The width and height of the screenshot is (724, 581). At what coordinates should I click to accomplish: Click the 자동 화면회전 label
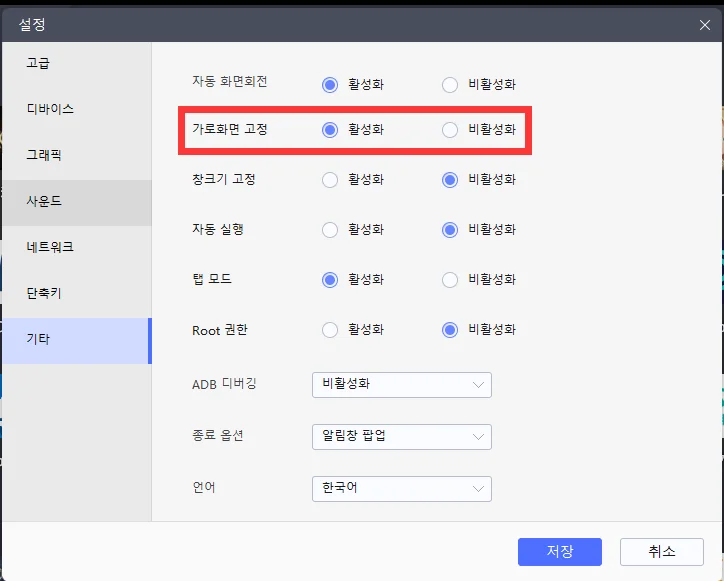coord(229,82)
